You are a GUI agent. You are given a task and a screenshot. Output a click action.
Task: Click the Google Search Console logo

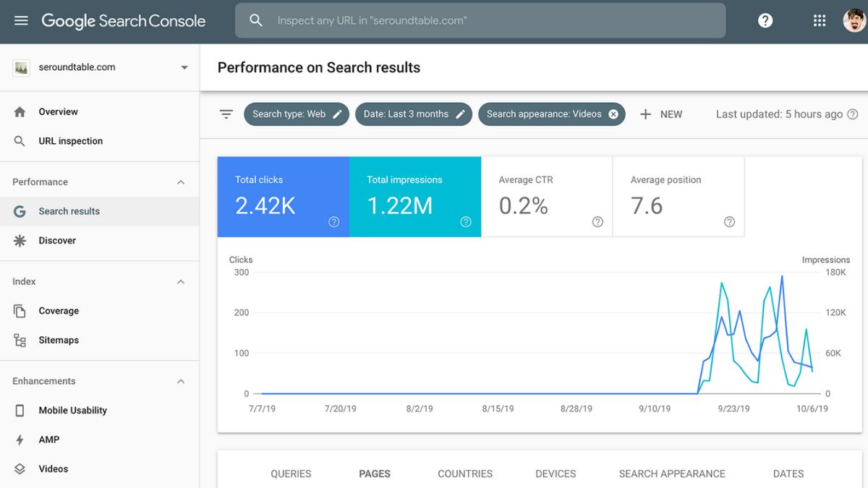coord(124,21)
